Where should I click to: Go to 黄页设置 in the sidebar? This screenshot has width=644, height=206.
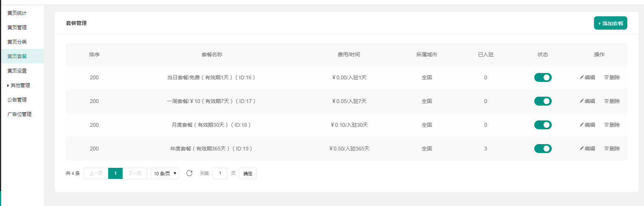point(17,71)
